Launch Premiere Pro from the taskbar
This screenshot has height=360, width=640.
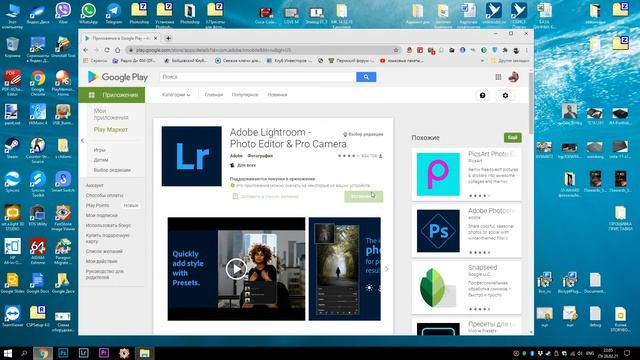(104, 353)
